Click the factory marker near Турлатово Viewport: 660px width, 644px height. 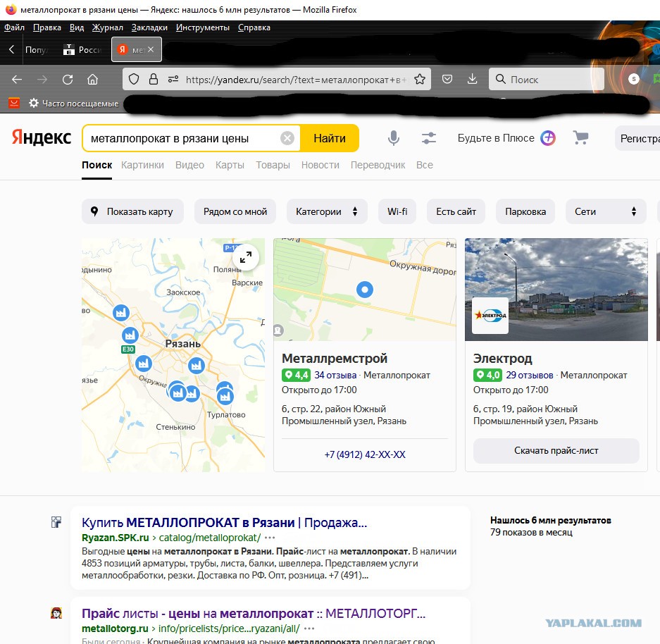click(225, 396)
